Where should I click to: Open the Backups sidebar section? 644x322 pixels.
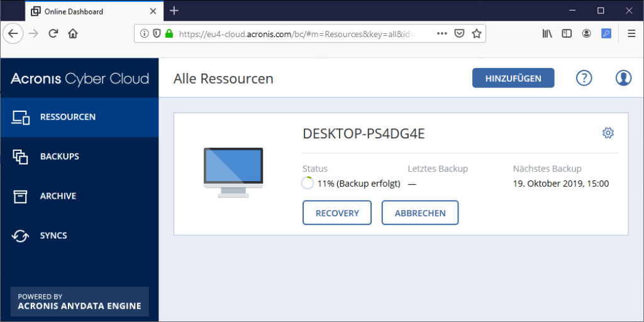click(x=79, y=157)
